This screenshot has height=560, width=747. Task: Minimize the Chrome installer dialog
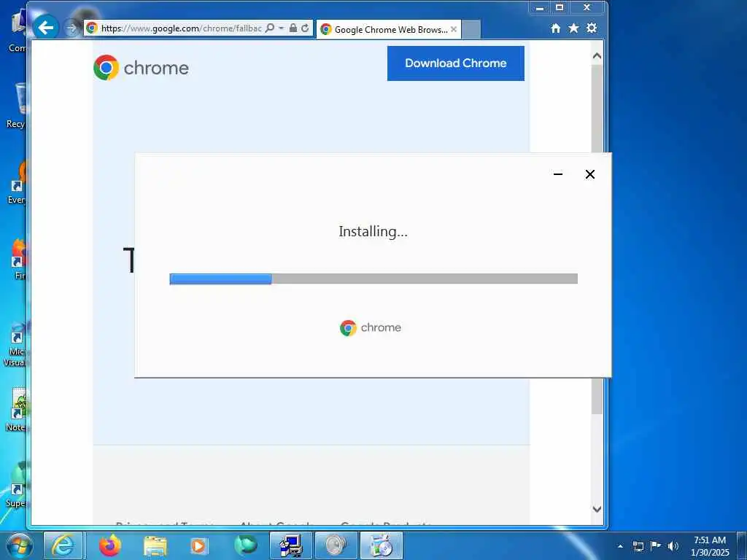click(x=558, y=174)
